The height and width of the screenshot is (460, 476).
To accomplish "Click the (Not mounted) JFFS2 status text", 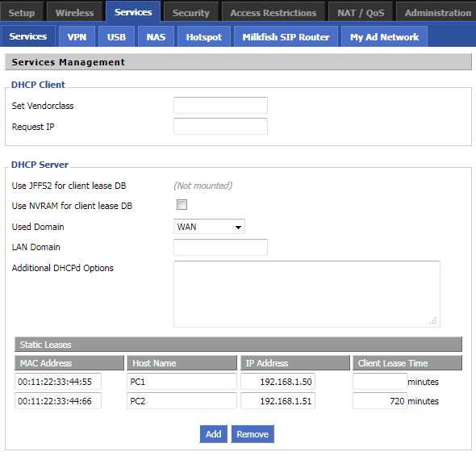I will pyautogui.click(x=203, y=186).
